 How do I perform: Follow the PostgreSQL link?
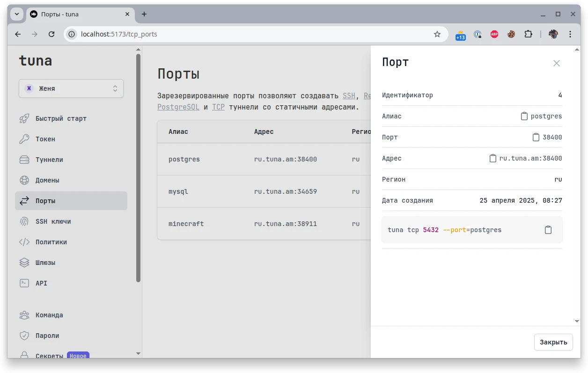[178, 107]
